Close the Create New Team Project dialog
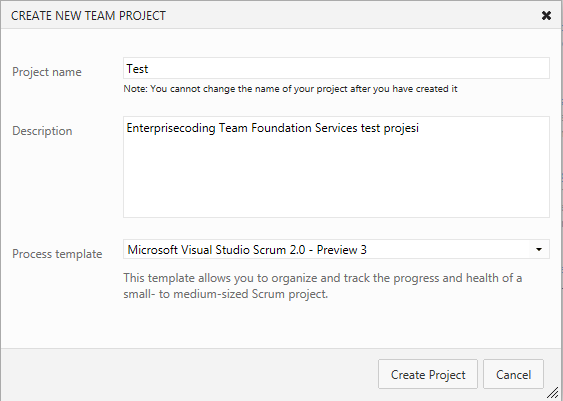 pos(546,16)
